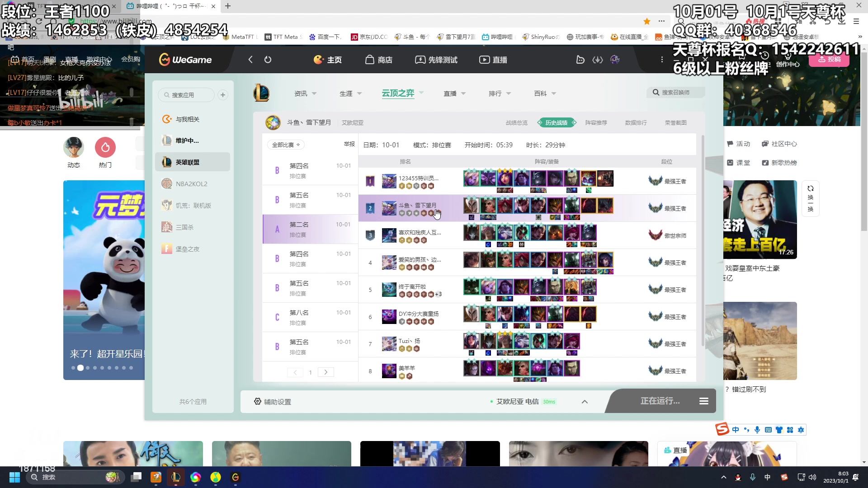Click the match detail vertical scrollbar
The image size is (868, 488).
703,241
